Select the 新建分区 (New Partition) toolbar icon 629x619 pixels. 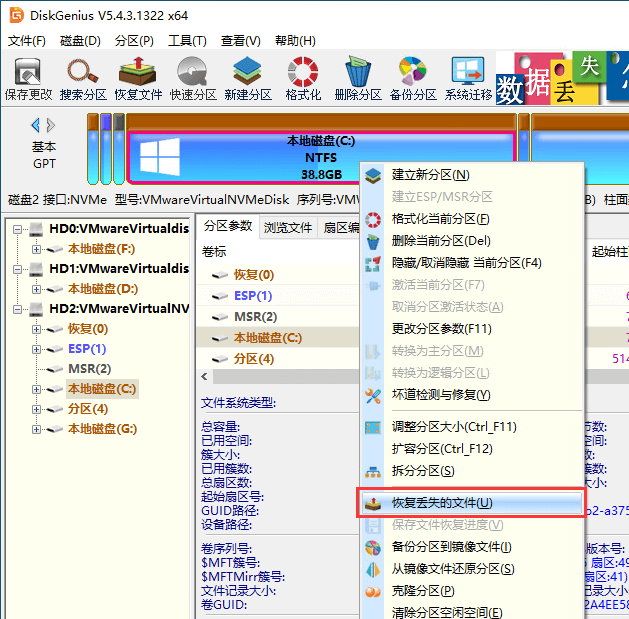point(248,79)
